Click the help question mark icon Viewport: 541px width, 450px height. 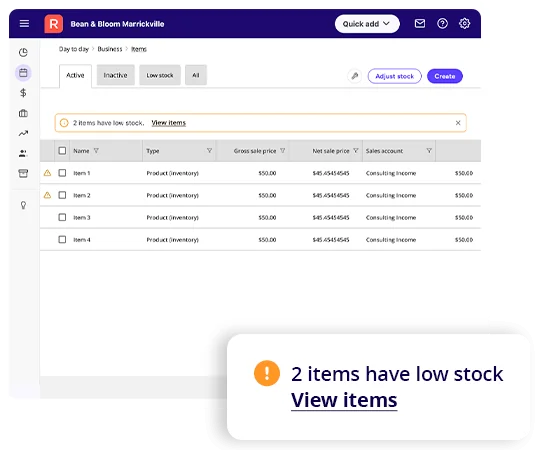click(x=442, y=23)
